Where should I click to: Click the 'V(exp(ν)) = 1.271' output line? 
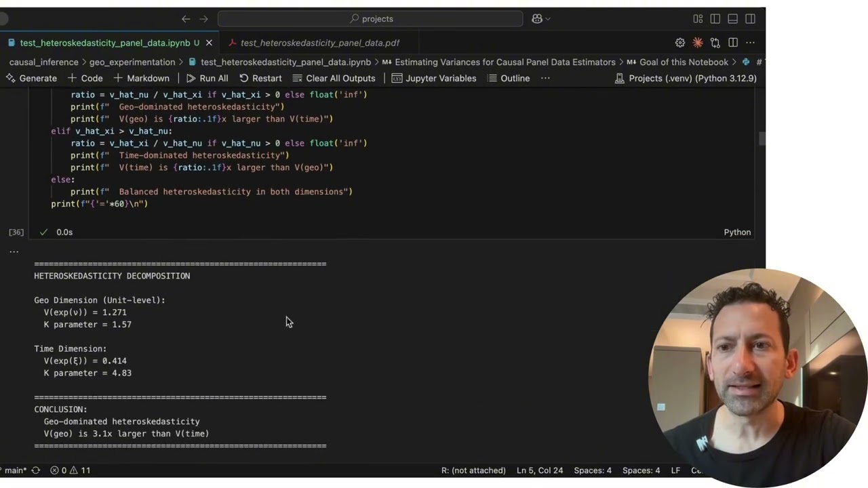click(85, 312)
